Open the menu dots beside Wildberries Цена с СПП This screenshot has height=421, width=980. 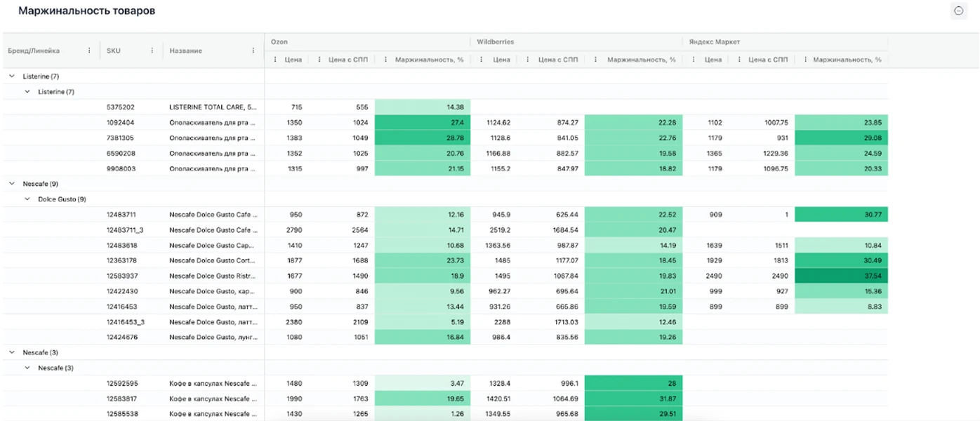click(x=529, y=60)
